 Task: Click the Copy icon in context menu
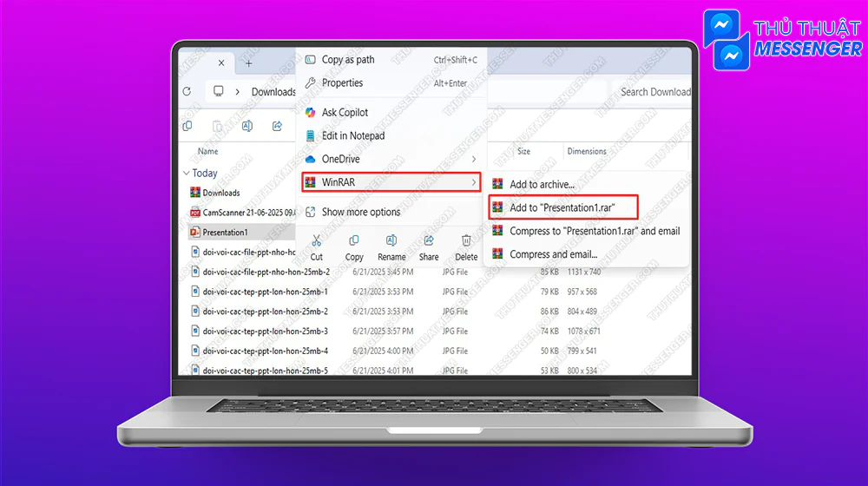(x=354, y=240)
